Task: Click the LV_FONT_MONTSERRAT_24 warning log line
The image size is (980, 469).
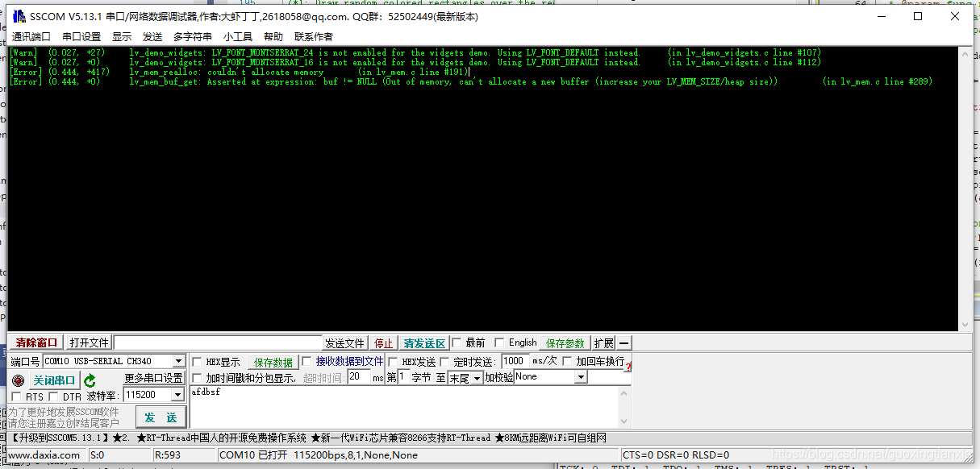Action: [415, 53]
